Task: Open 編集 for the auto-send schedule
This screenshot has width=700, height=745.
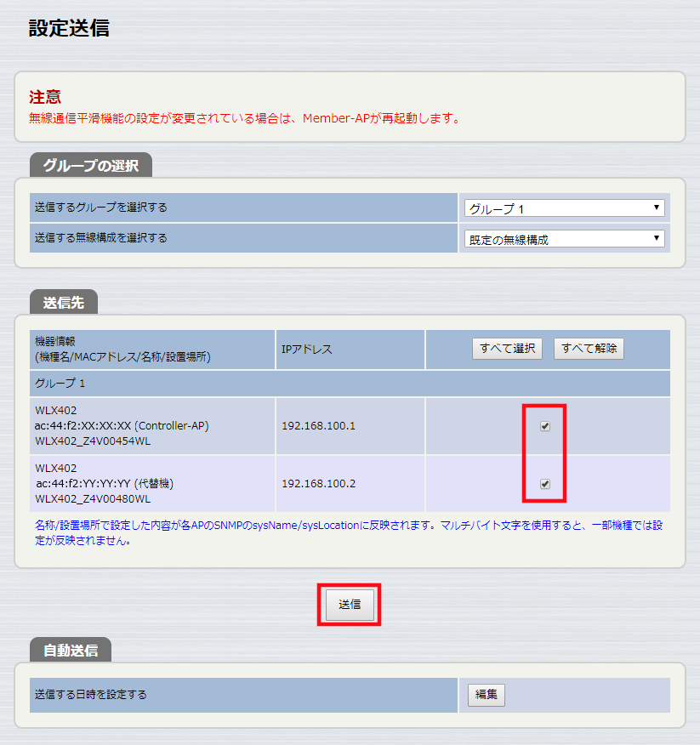Action: point(486,695)
